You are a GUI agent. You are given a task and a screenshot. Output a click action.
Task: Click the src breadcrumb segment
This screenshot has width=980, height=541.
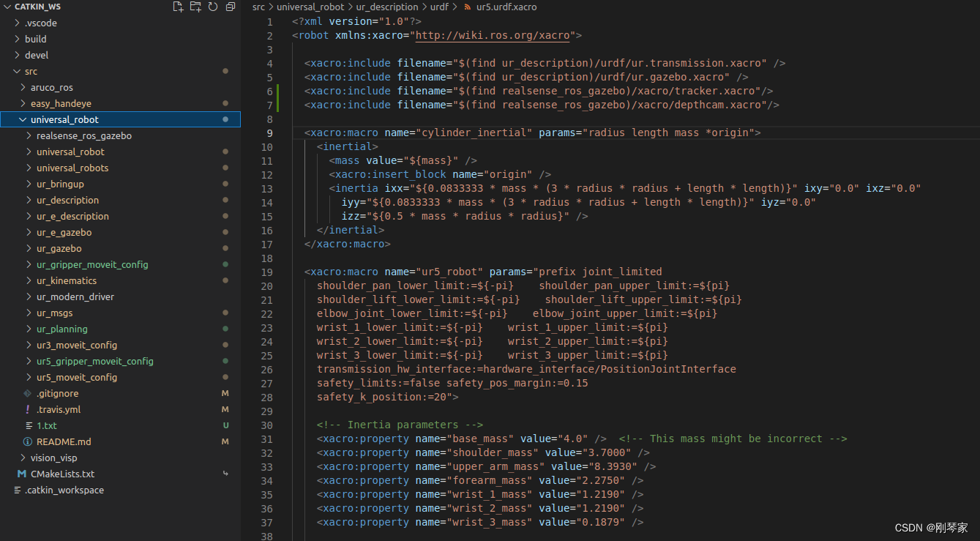[258, 7]
